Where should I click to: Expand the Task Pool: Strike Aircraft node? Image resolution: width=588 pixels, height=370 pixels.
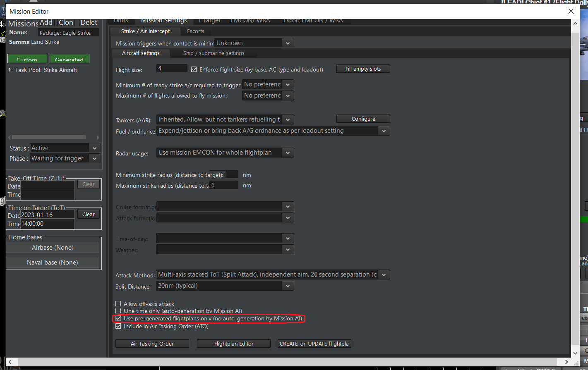[x=10, y=70]
